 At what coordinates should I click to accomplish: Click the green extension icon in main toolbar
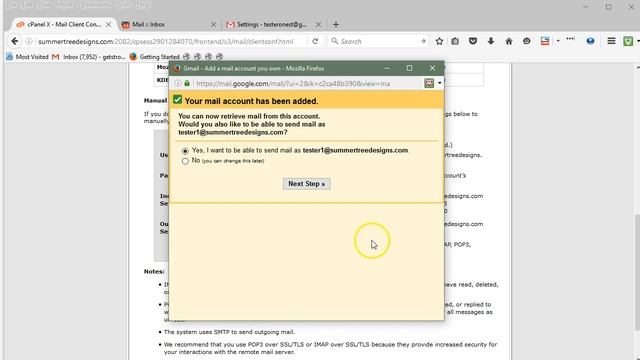[x=628, y=41]
